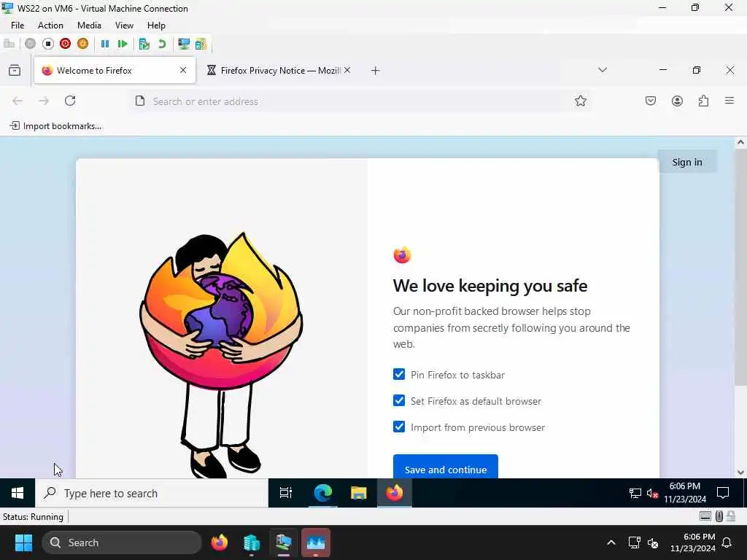This screenshot has height=560, width=747.
Task: Click the Firefox page vertical scrollbar
Action: [x=740, y=267]
